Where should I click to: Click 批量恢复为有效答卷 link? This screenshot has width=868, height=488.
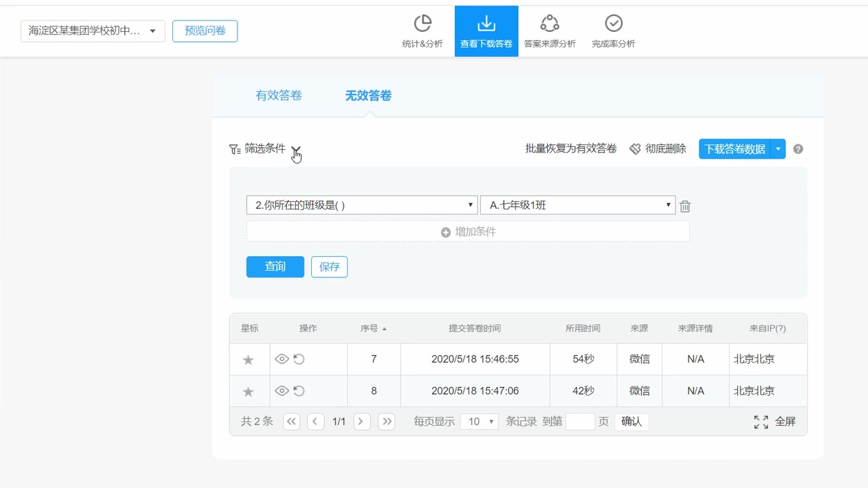(571, 148)
